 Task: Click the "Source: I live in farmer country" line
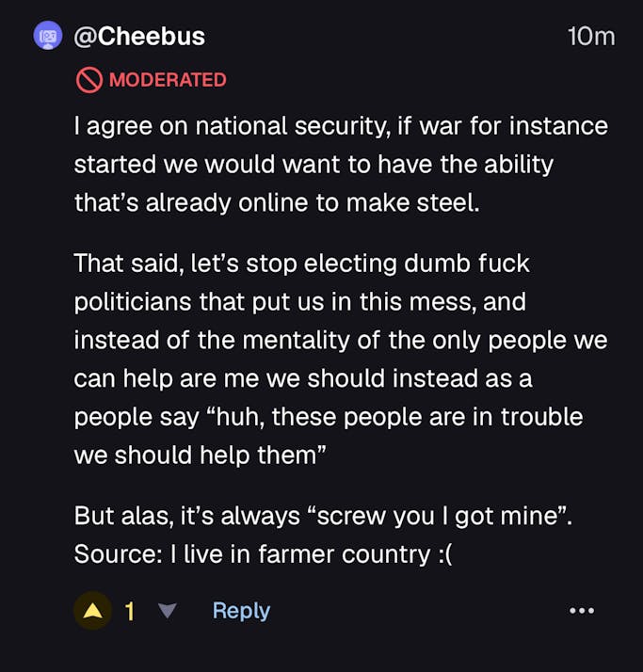coord(252,553)
